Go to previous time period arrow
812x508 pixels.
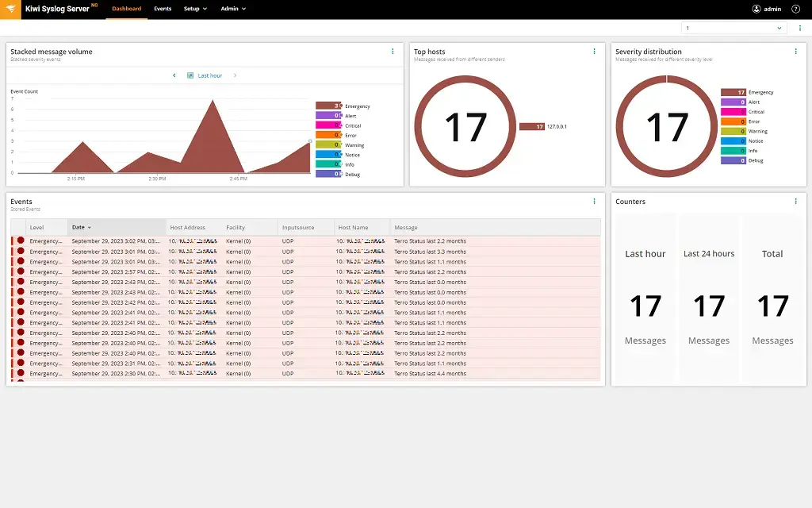[x=174, y=75]
